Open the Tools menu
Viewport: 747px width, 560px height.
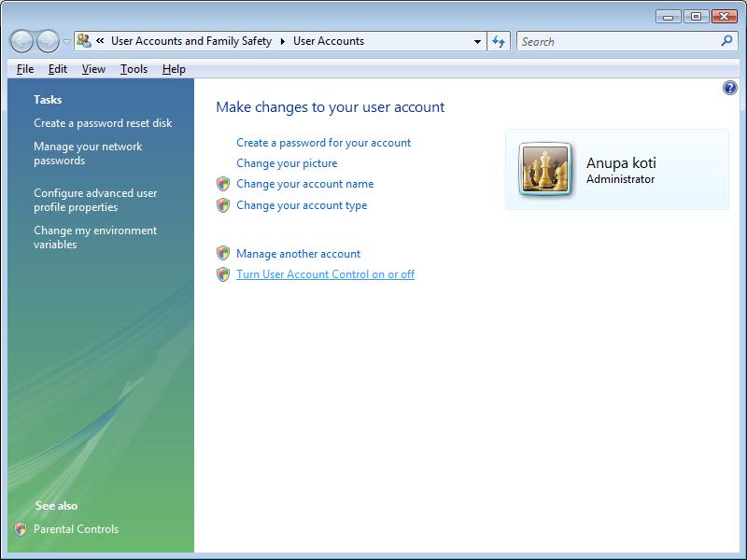(x=134, y=68)
